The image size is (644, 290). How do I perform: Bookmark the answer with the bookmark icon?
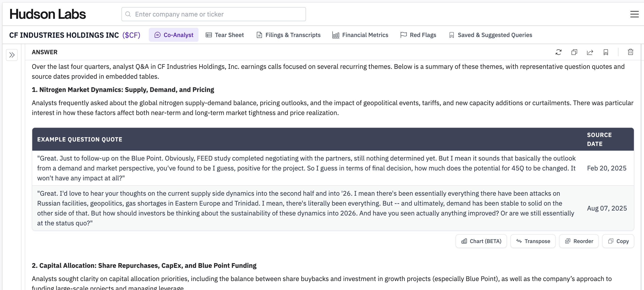[x=606, y=52]
